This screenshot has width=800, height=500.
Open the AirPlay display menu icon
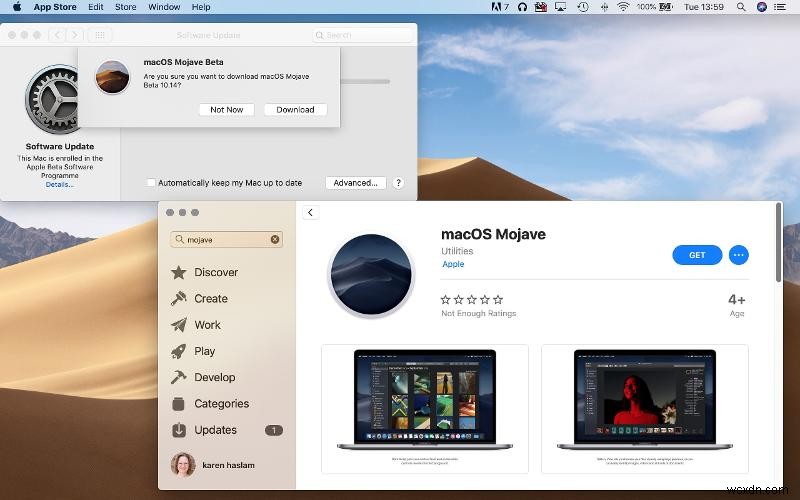point(560,7)
